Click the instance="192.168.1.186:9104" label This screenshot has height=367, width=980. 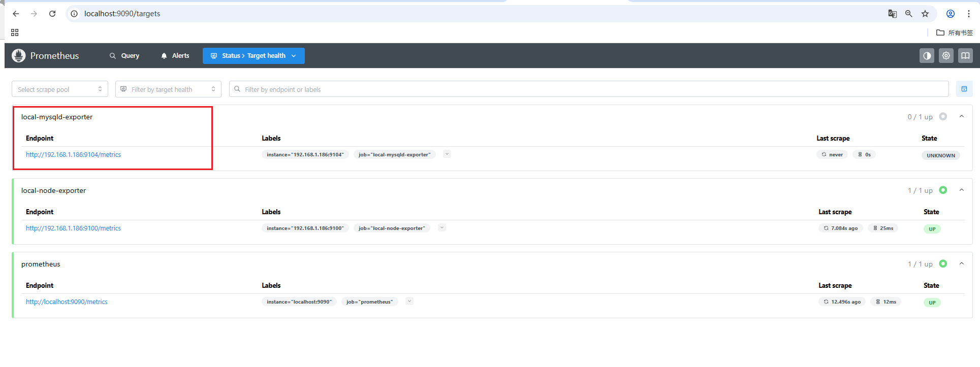(x=305, y=155)
